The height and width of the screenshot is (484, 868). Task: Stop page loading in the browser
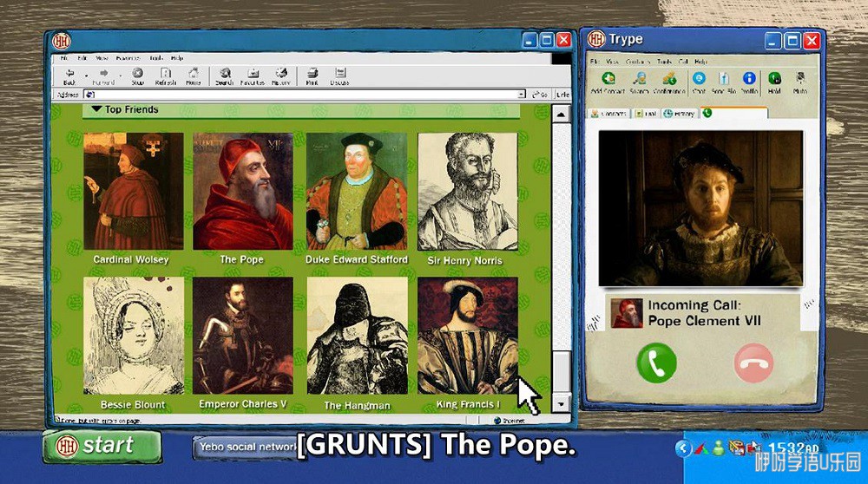pyautogui.click(x=138, y=76)
